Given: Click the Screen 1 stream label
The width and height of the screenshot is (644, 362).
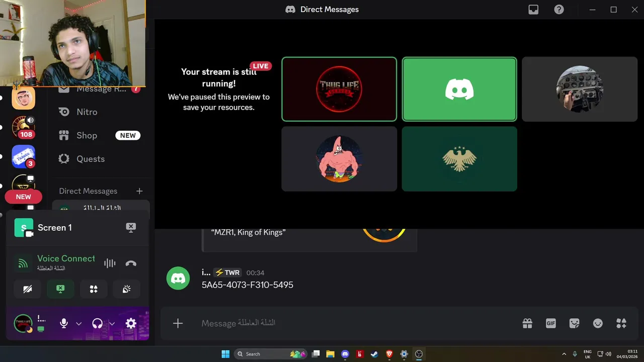Looking at the screenshot, I should 54,228.
